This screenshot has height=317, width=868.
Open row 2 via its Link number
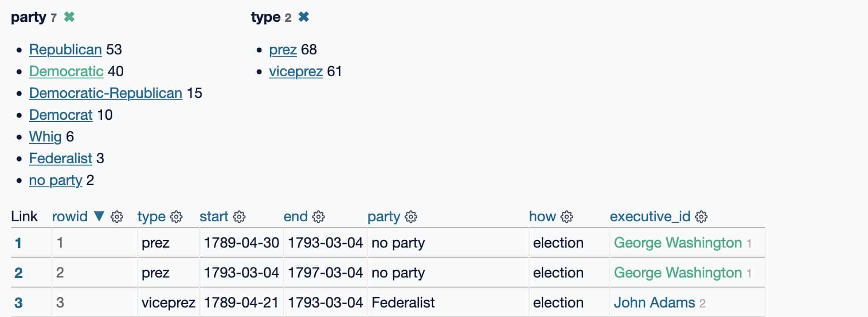18,273
